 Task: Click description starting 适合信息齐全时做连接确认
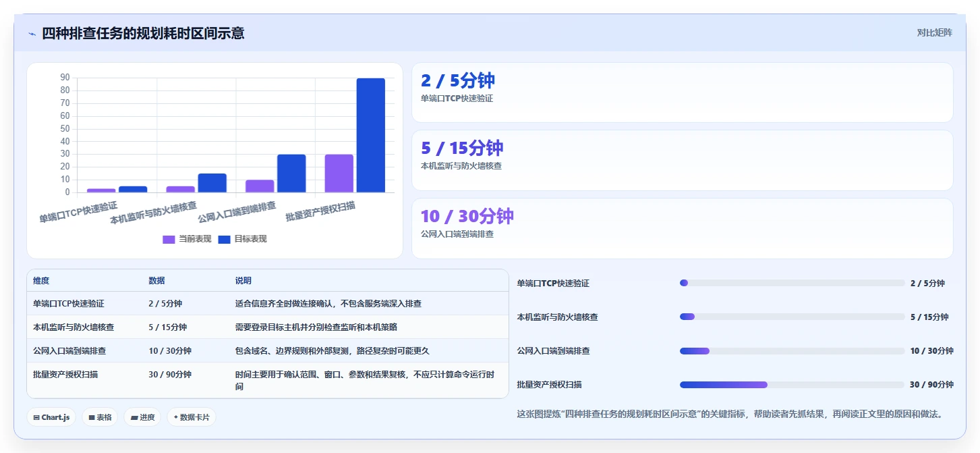click(x=328, y=304)
